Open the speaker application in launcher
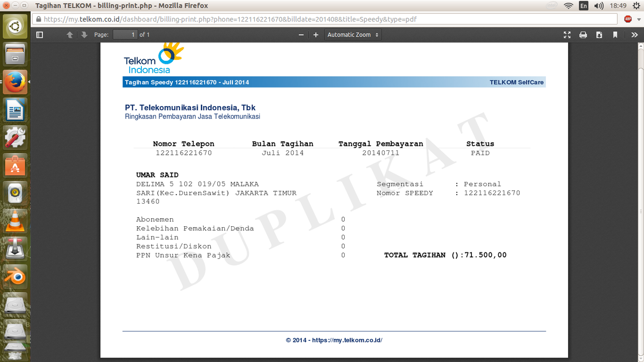Screen dimensions: 644x362 15,192
